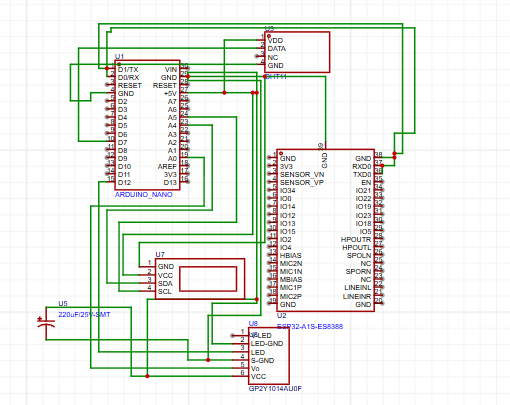
Task: Select the IO19 pin label
Action: click(x=363, y=207)
